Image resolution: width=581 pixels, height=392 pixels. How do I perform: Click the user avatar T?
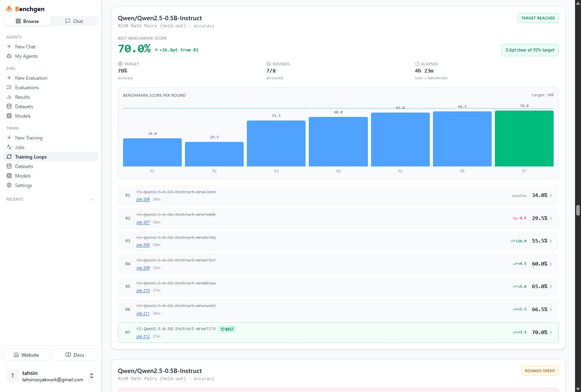[13, 376]
